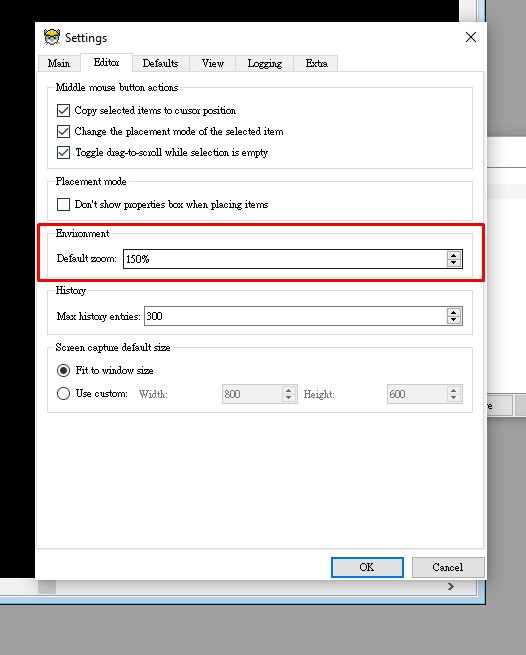Open the Defaults tab
This screenshot has height=655, width=526.
click(x=160, y=63)
